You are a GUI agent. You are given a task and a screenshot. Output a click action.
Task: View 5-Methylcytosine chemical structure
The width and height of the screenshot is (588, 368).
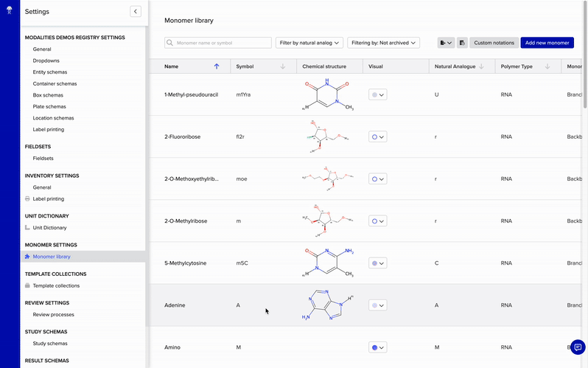[x=328, y=263]
